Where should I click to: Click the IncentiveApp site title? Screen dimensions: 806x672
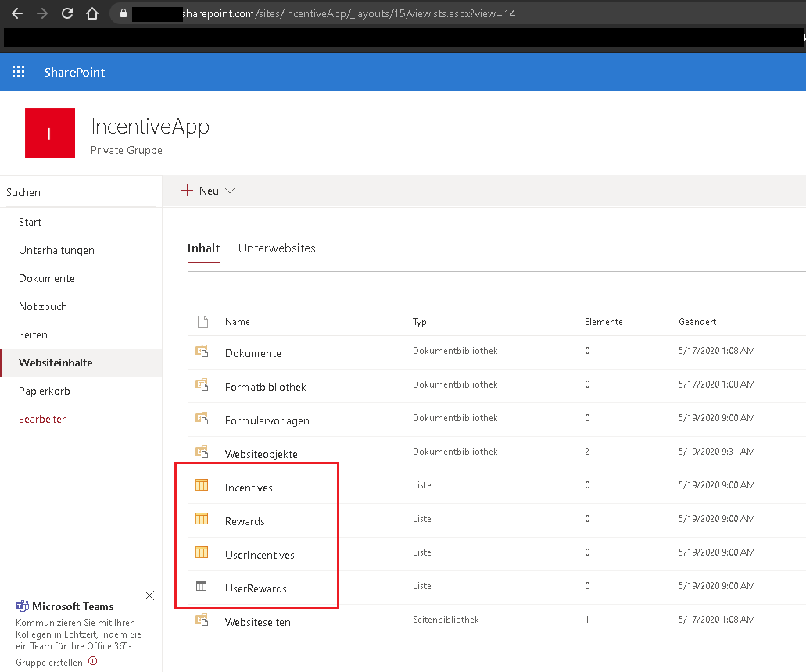point(150,127)
